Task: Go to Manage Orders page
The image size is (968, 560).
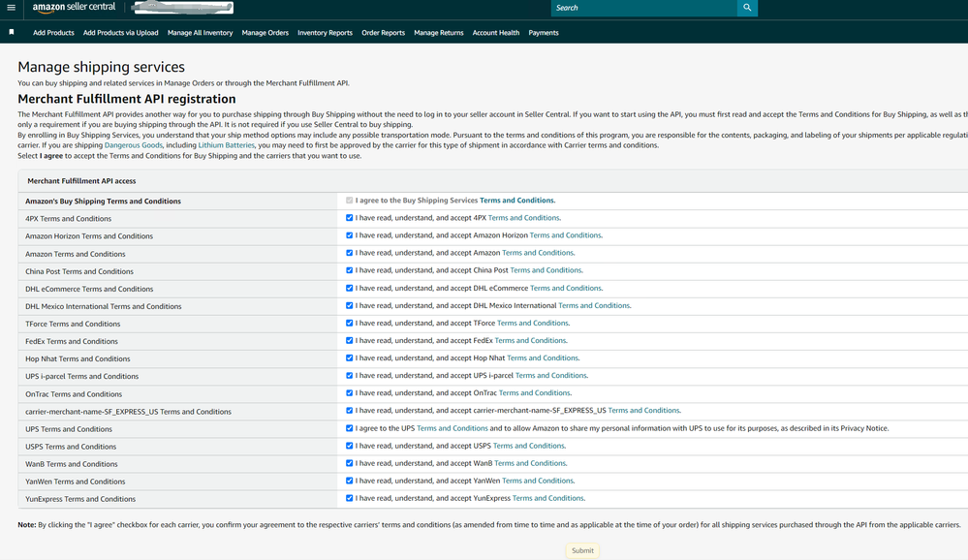Action: (265, 33)
